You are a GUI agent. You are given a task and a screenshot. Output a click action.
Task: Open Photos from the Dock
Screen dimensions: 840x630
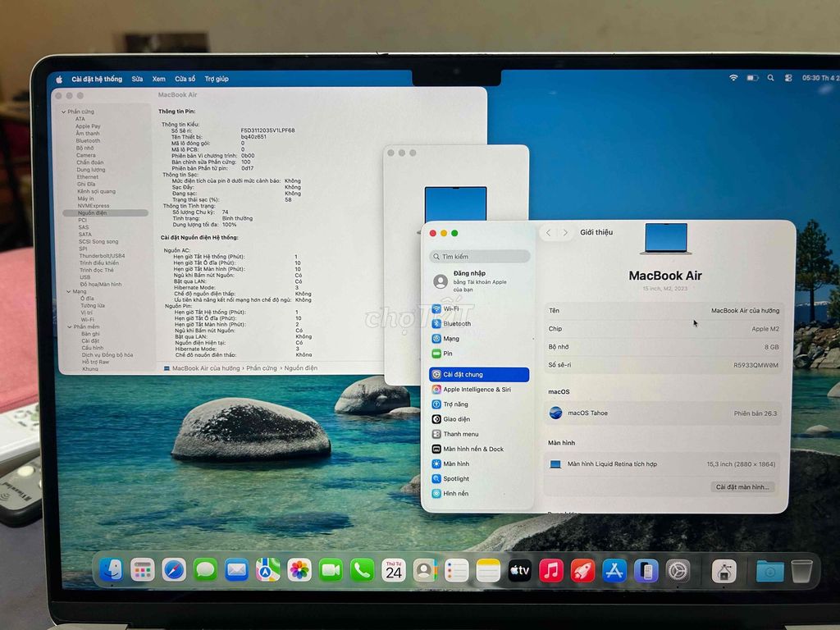299,571
